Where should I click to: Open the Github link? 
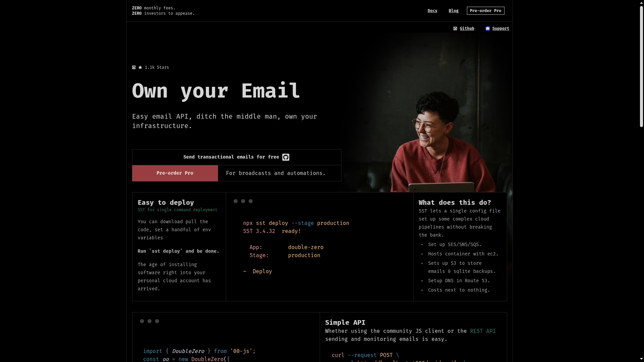click(x=467, y=28)
